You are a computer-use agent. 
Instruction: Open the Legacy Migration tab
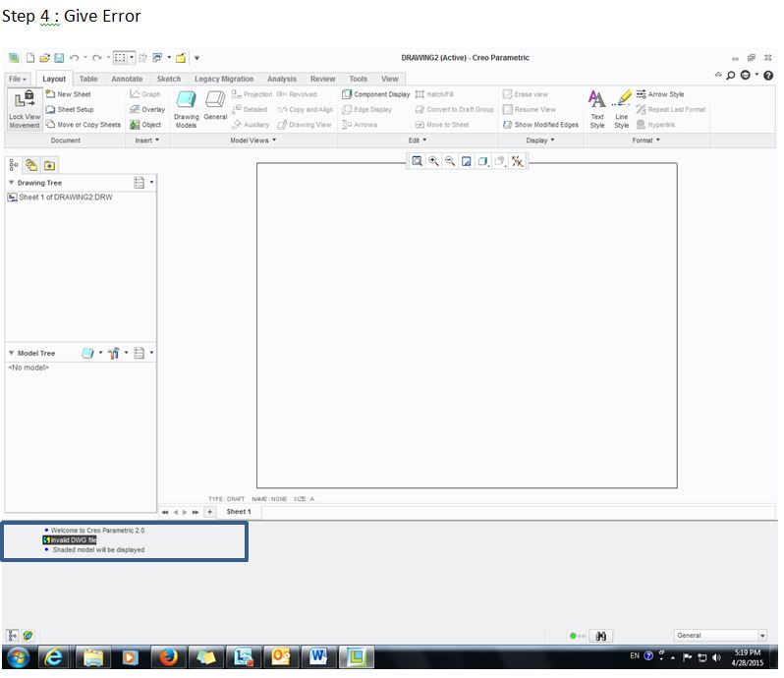tap(223, 79)
